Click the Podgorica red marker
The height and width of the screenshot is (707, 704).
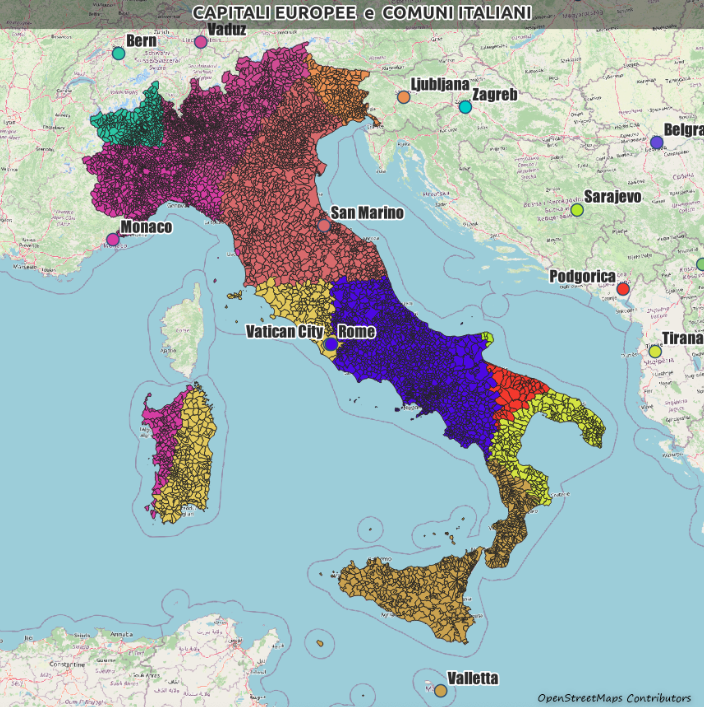pos(623,289)
